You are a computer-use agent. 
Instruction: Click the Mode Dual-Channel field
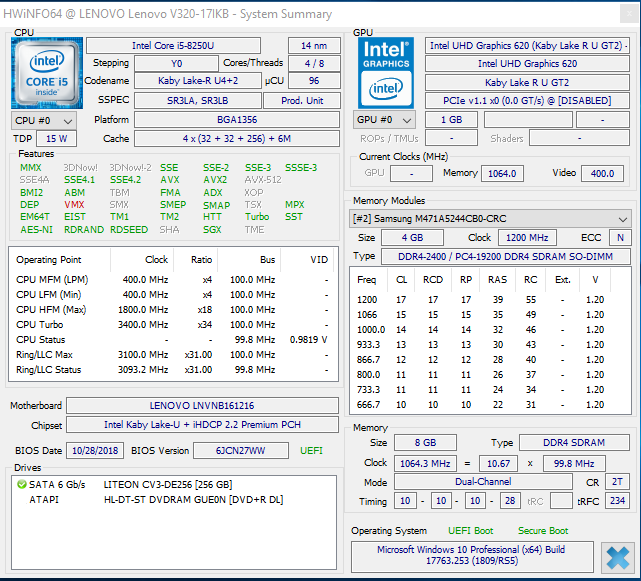click(483, 482)
